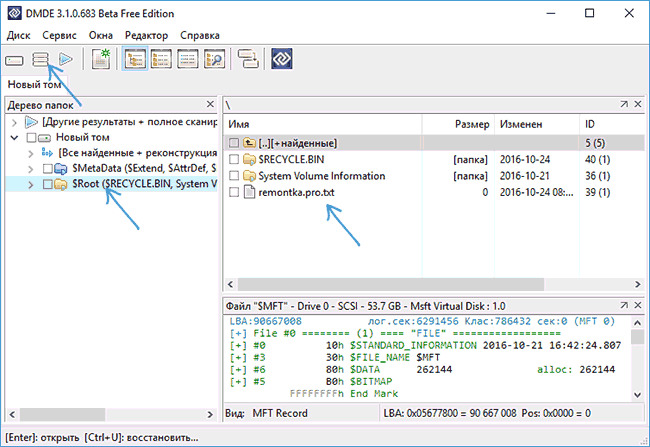Screen dimensions: 650x447
Task: Click the file panel search magnifier icon
Action: point(211,60)
